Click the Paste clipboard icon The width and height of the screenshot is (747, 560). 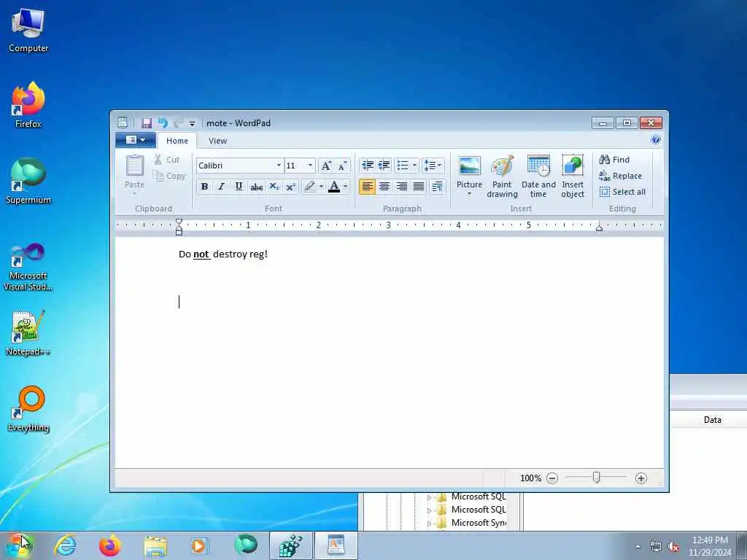coord(134,166)
